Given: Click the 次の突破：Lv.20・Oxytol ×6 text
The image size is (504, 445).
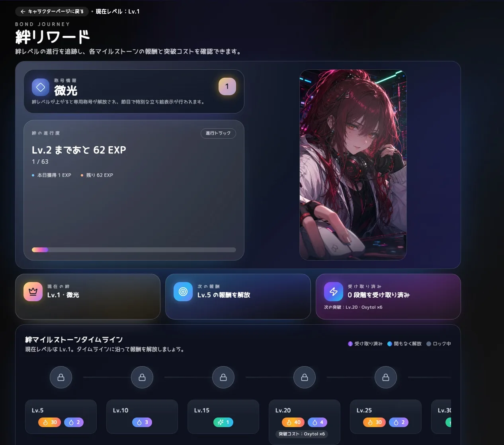Looking at the screenshot, I should [353, 307].
